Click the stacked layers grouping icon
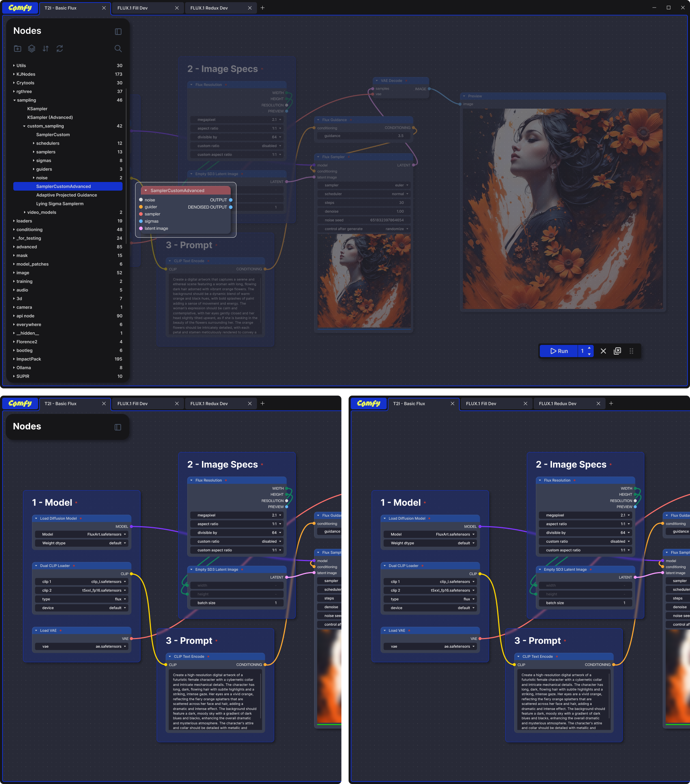This screenshot has width=690, height=784. 31,49
